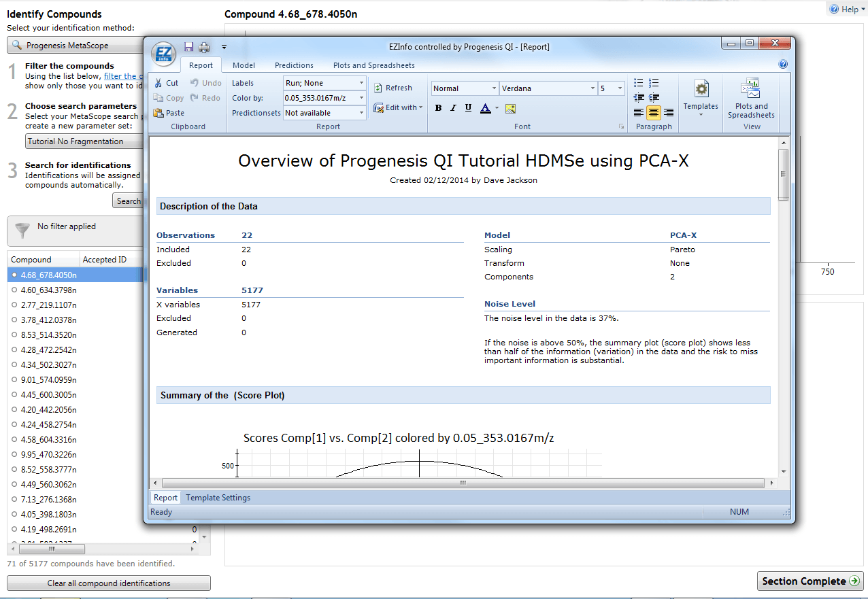The width and height of the screenshot is (868, 599).
Task: Click the Search button in Progenesis
Action: click(128, 201)
